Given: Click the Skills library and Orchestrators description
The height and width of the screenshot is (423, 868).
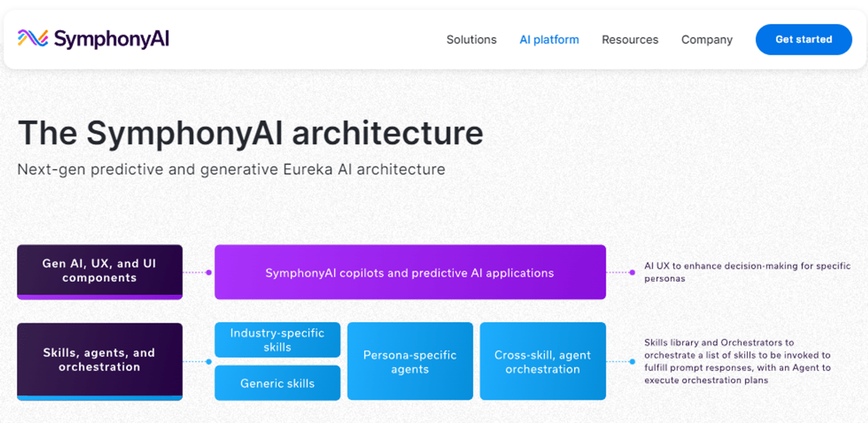Looking at the screenshot, I should pyautogui.click(x=738, y=361).
